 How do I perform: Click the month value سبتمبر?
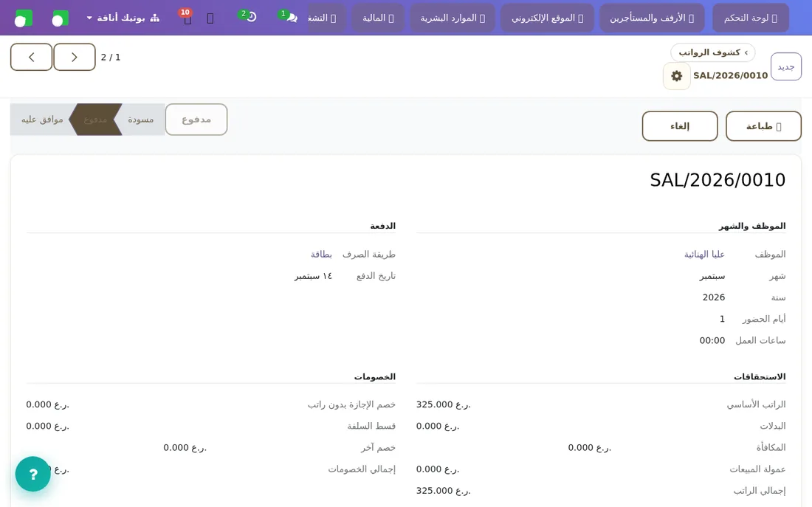712,276
